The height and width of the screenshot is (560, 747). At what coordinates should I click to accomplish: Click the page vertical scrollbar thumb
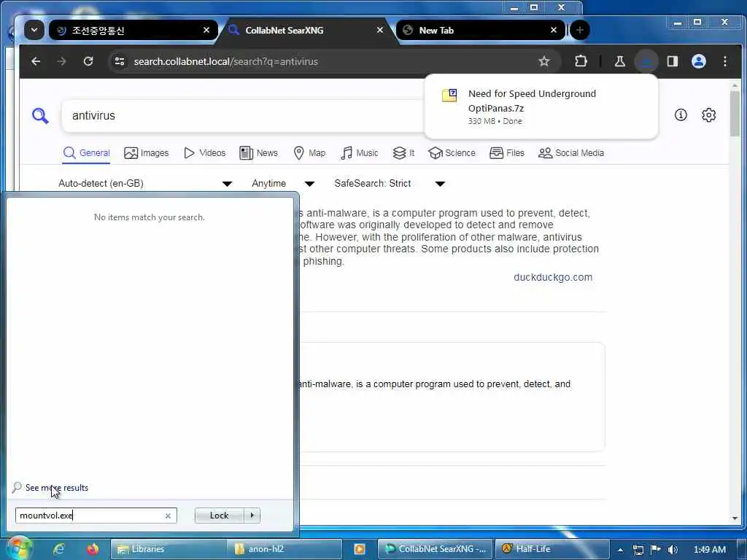pyautogui.click(x=735, y=114)
